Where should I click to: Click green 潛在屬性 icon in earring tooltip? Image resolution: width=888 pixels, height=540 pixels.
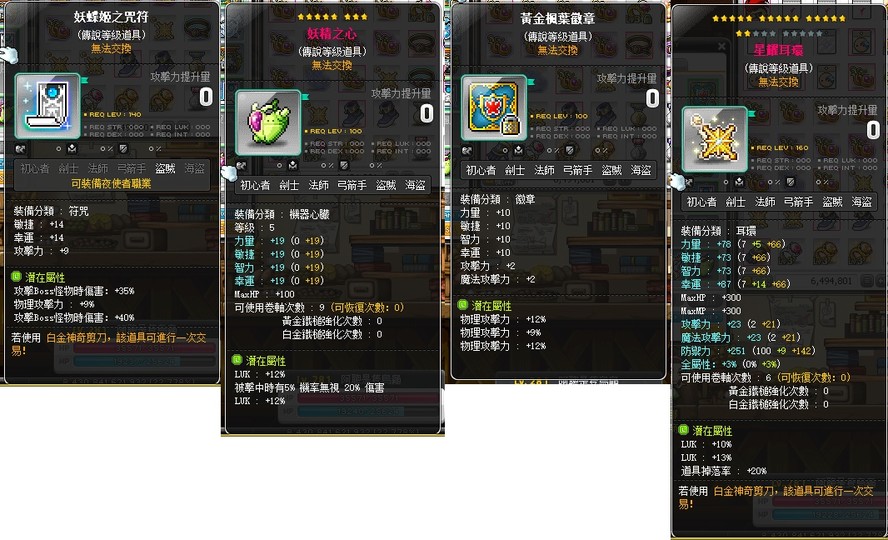[x=684, y=430]
